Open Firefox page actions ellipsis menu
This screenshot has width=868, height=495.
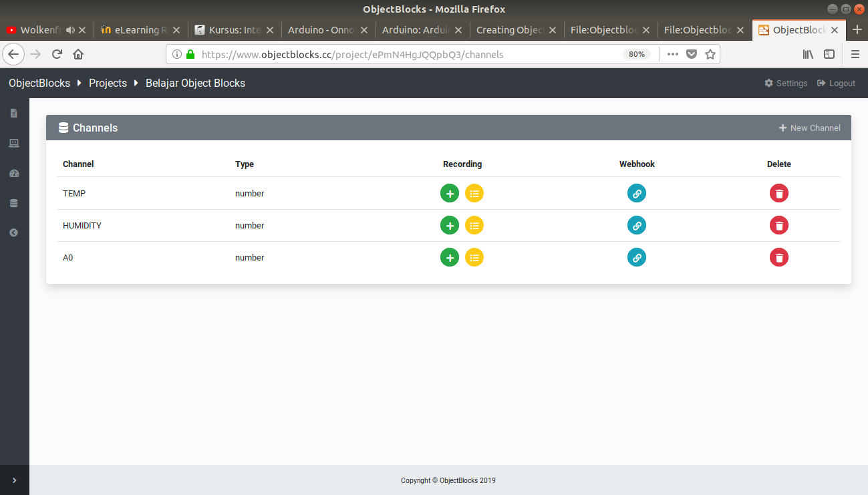pos(672,54)
